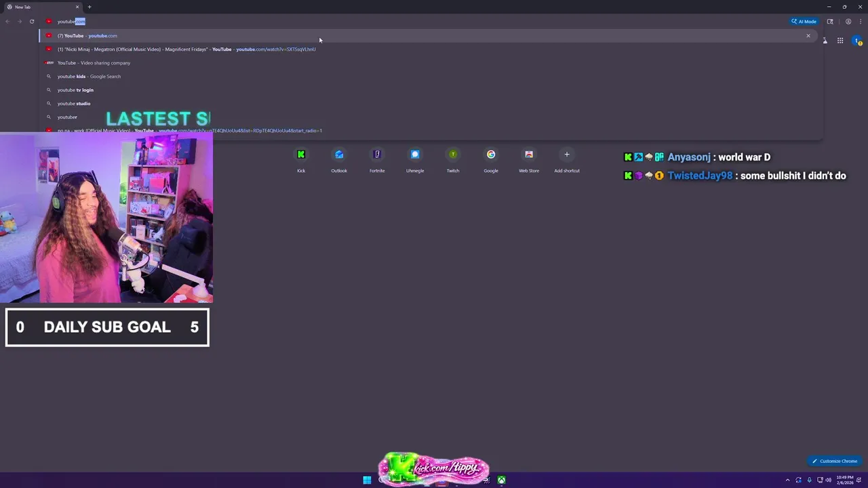Open the clock showing 10:49 PM

point(845,480)
